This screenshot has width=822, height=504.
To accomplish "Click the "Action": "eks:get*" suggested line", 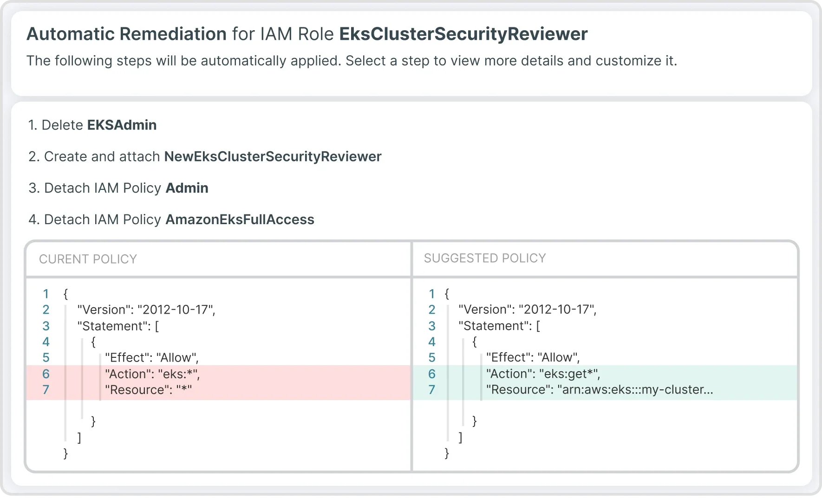I will pyautogui.click(x=605, y=374).
